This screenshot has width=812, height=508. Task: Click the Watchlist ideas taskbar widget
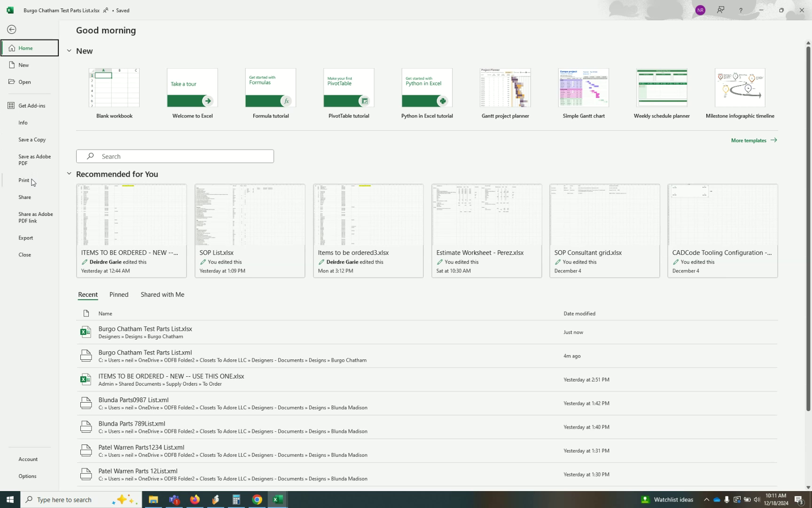point(667,500)
